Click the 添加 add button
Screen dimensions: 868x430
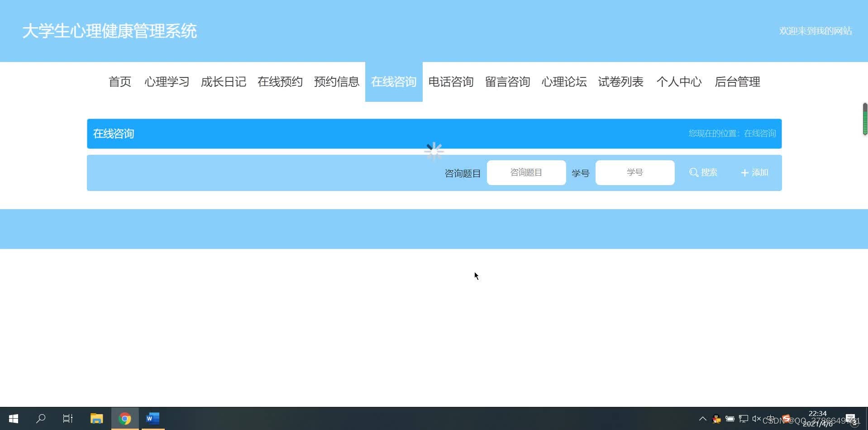[x=754, y=172]
